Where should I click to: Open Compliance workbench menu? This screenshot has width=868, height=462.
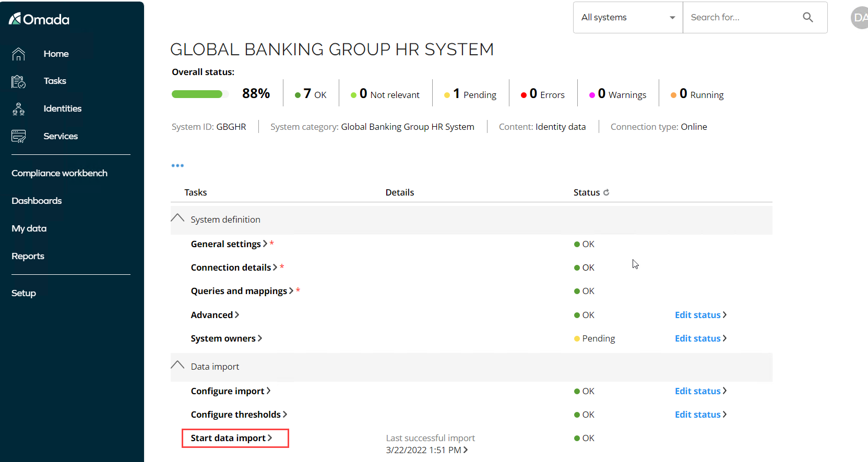60,173
